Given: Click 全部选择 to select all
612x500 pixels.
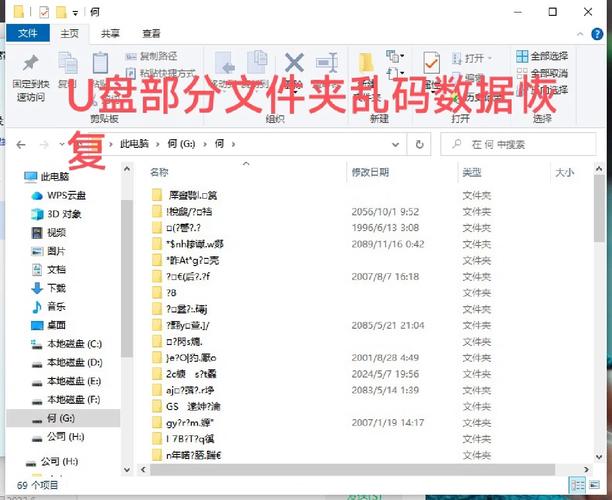Looking at the screenshot, I should point(542,56).
